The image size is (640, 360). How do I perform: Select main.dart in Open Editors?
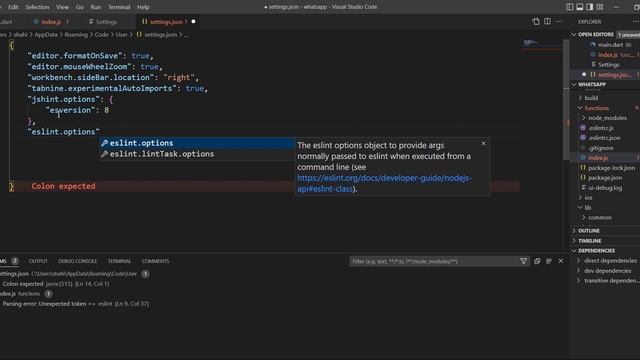(x=611, y=45)
